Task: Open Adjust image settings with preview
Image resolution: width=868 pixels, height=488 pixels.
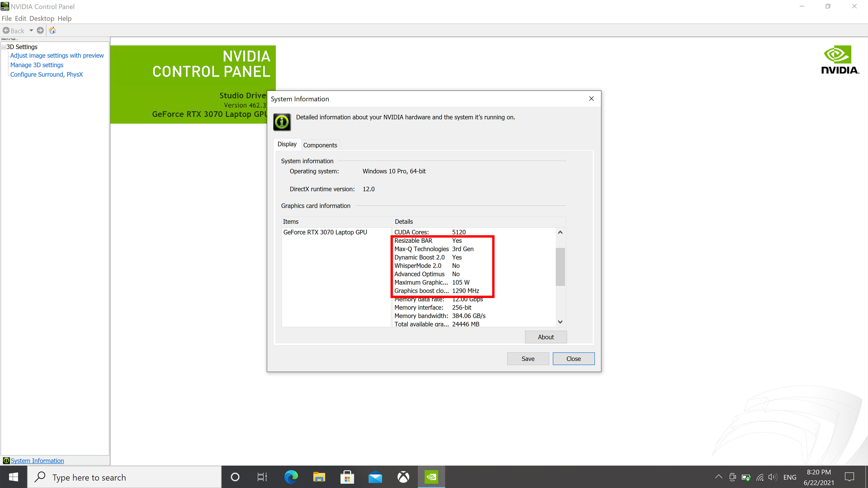Action: coord(57,56)
